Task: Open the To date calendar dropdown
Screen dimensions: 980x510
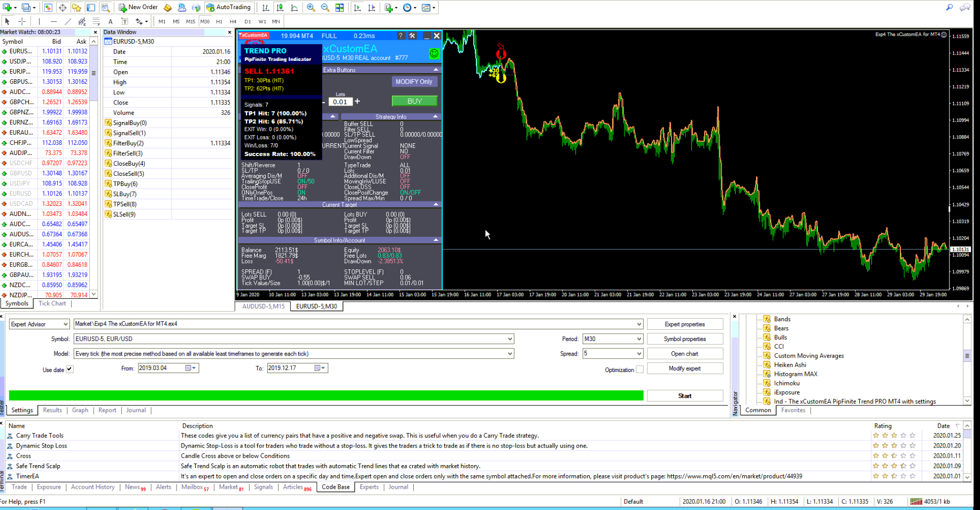Action: click(320, 368)
